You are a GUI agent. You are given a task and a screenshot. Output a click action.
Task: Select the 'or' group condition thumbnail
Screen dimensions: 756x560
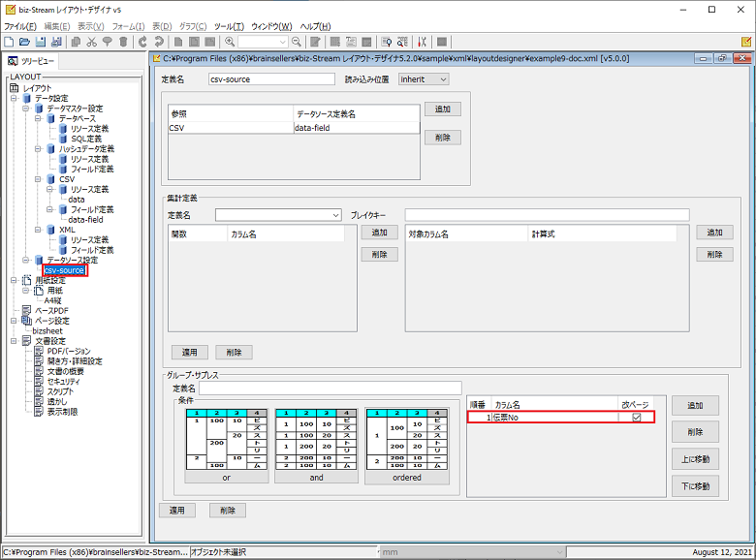click(227, 446)
